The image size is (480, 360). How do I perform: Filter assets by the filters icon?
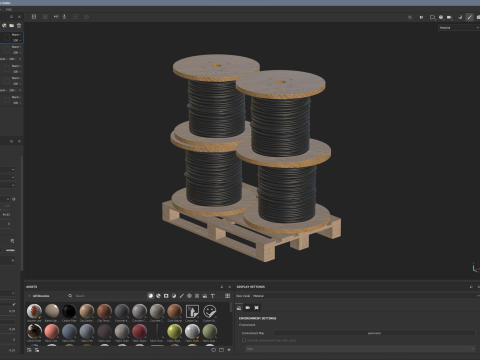pos(174,296)
